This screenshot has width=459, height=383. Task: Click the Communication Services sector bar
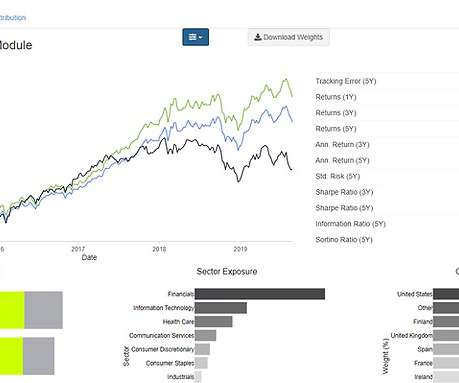click(205, 335)
